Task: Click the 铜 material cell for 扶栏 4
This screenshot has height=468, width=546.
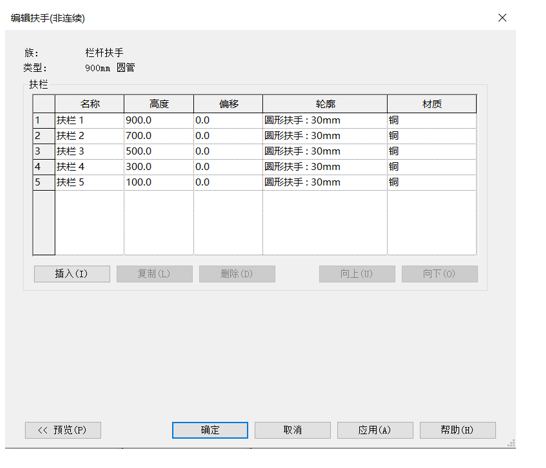Action: click(432, 167)
